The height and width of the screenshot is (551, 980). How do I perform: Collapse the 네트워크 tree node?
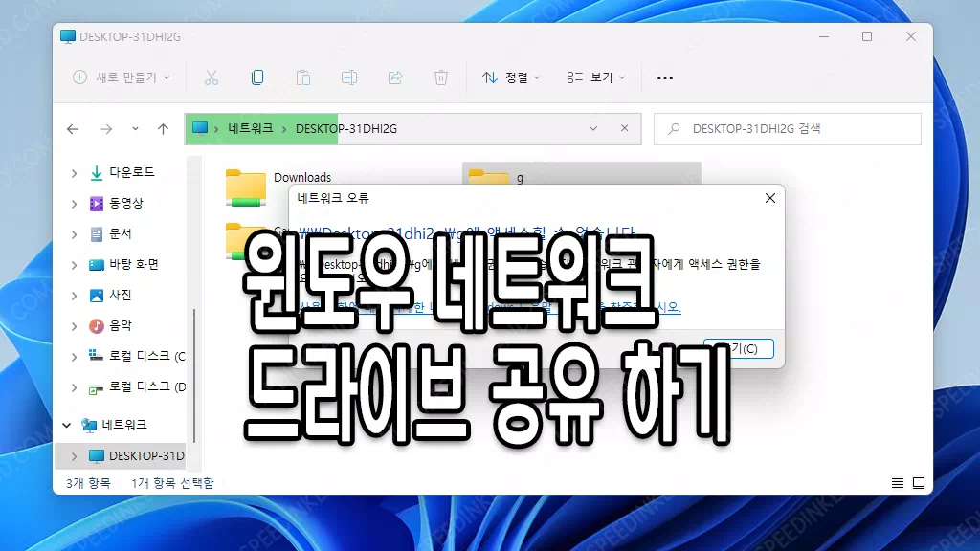pos(67,425)
